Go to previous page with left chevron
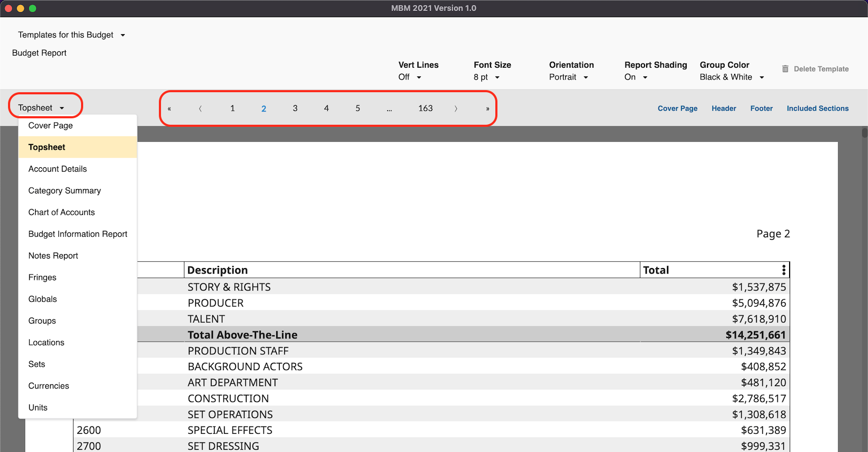The width and height of the screenshot is (868, 452). click(200, 109)
